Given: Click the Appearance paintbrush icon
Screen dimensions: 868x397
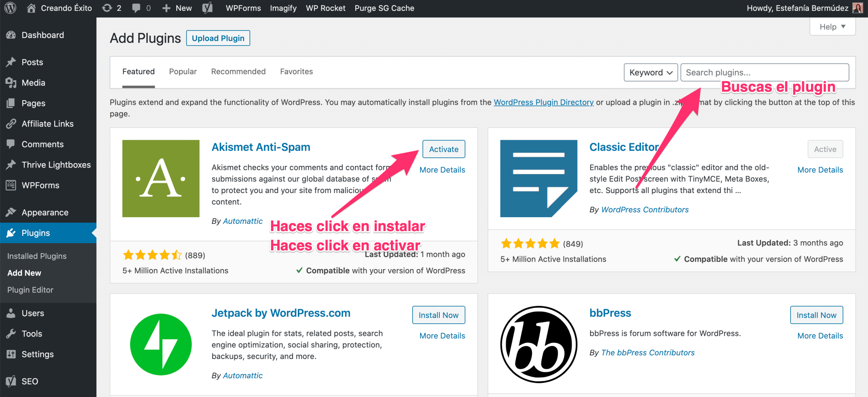Looking at the screenshot, I should point(11,212).
